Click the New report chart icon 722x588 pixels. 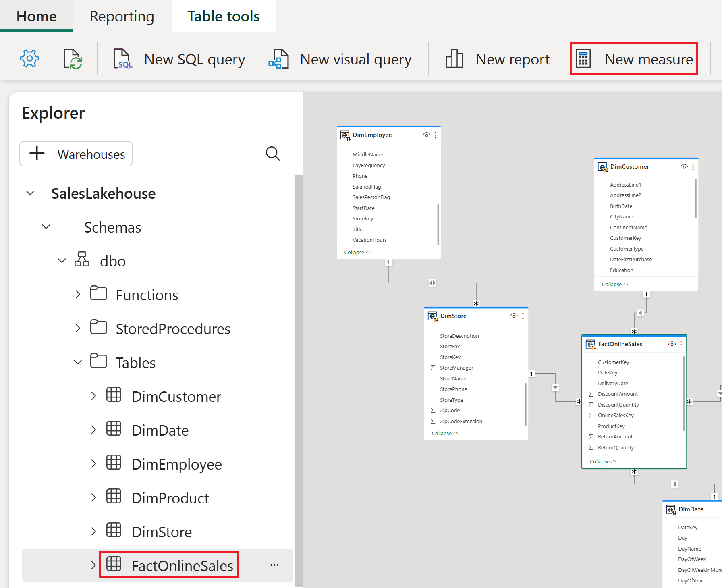454,59
